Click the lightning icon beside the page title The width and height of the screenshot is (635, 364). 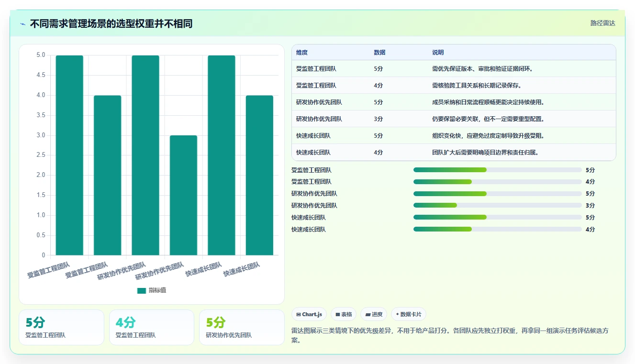(23, 23)
